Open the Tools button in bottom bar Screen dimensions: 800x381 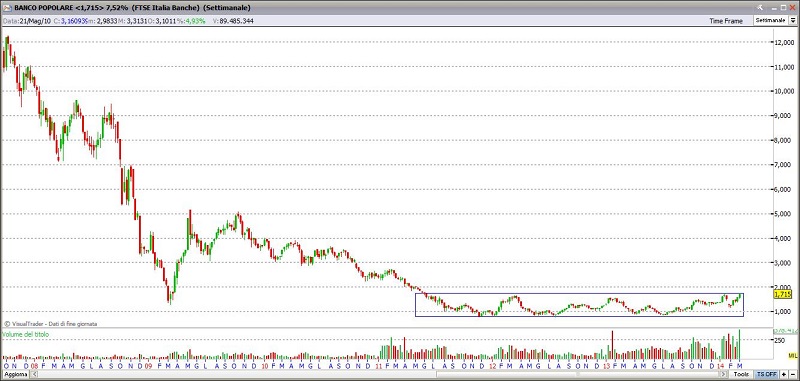click(741, 374)
